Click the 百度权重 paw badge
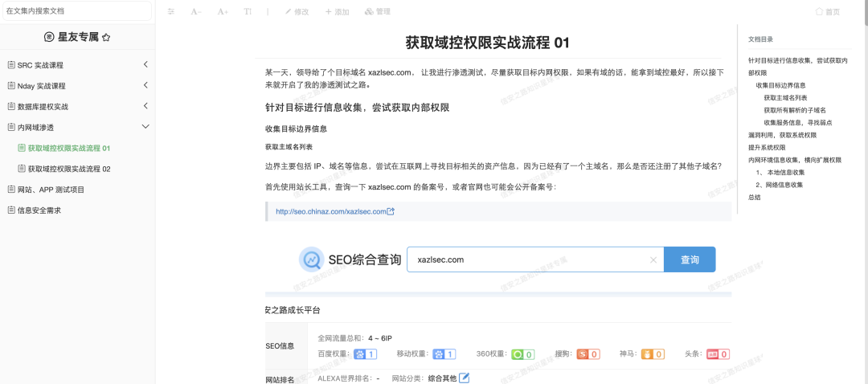 pos(366,354)
